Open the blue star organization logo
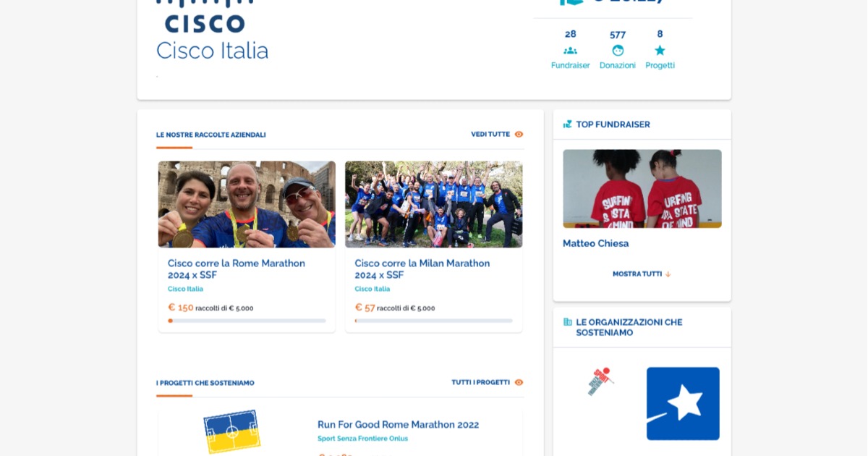 pos(683,403)
